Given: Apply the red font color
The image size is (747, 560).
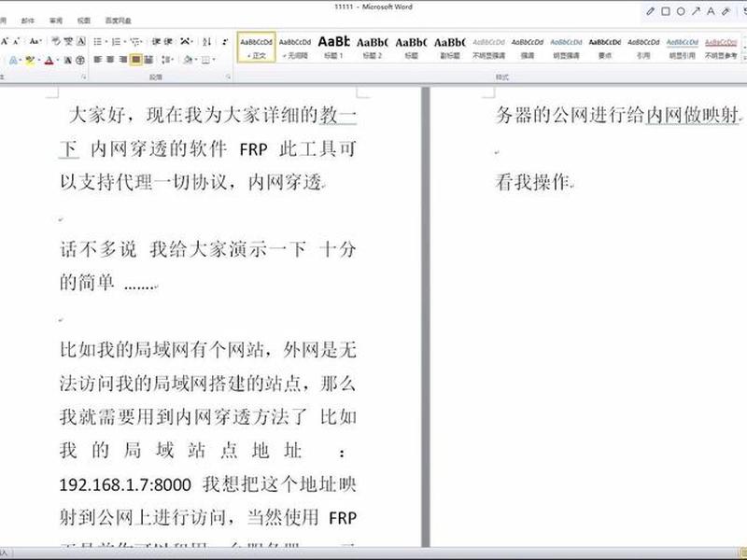Looking at the screenshot, I should 49,61.
